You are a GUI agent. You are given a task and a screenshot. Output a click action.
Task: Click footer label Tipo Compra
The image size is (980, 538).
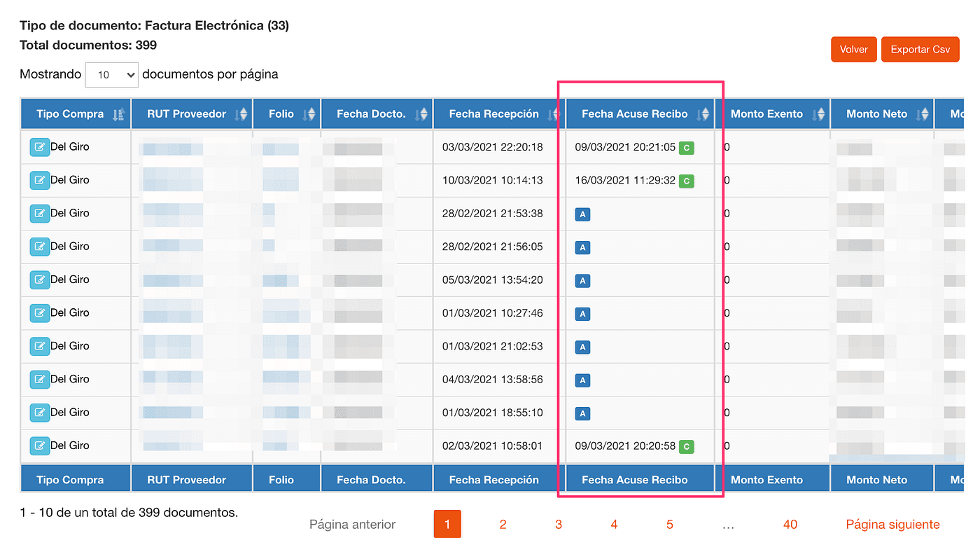click(x=70, y=480)
